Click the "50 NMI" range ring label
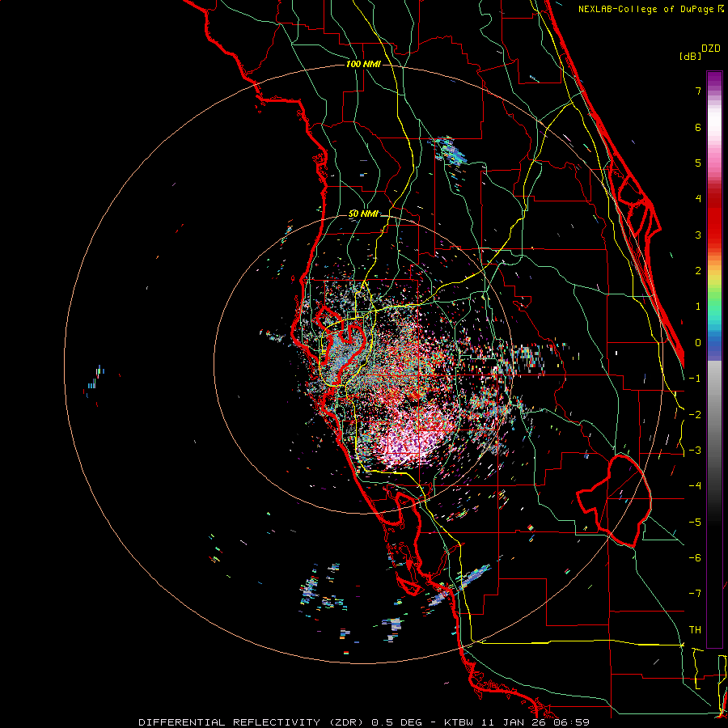Screen dimensions: 728x728 (363, 214)
